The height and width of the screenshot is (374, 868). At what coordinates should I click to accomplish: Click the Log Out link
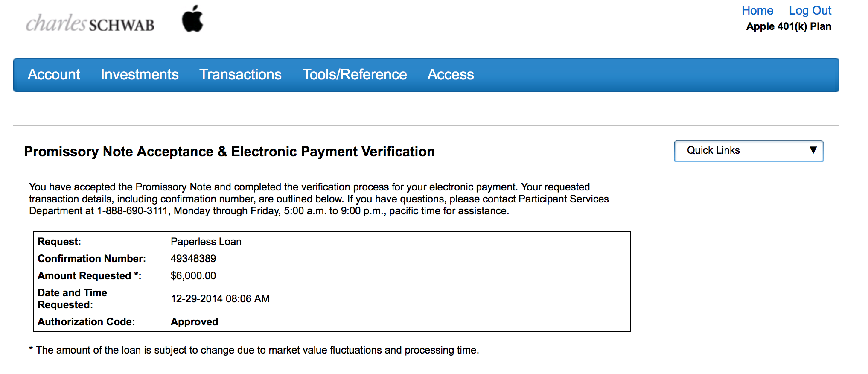point(810,10)
